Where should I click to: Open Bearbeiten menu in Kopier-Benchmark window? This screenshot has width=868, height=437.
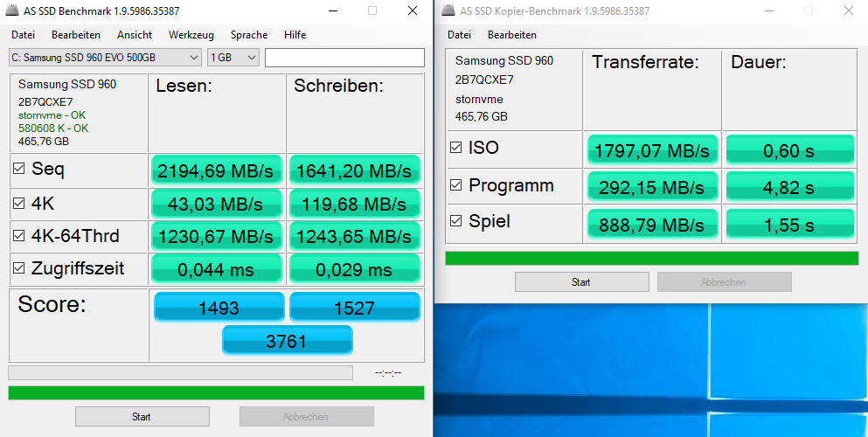[512, 35]
